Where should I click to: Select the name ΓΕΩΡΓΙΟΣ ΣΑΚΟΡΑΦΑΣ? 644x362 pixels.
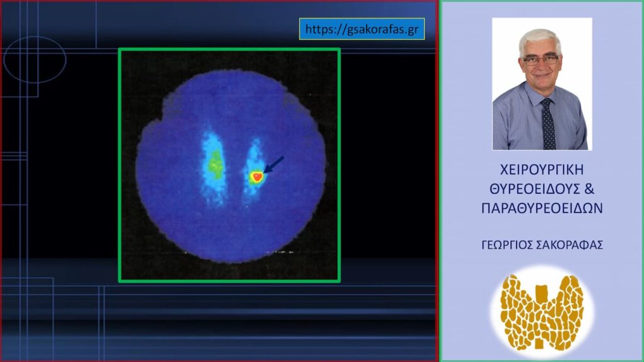[x=541, y=245]
